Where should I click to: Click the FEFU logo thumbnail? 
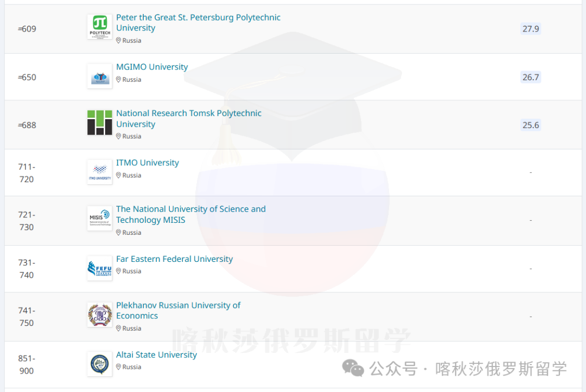(x=100, y=268)
